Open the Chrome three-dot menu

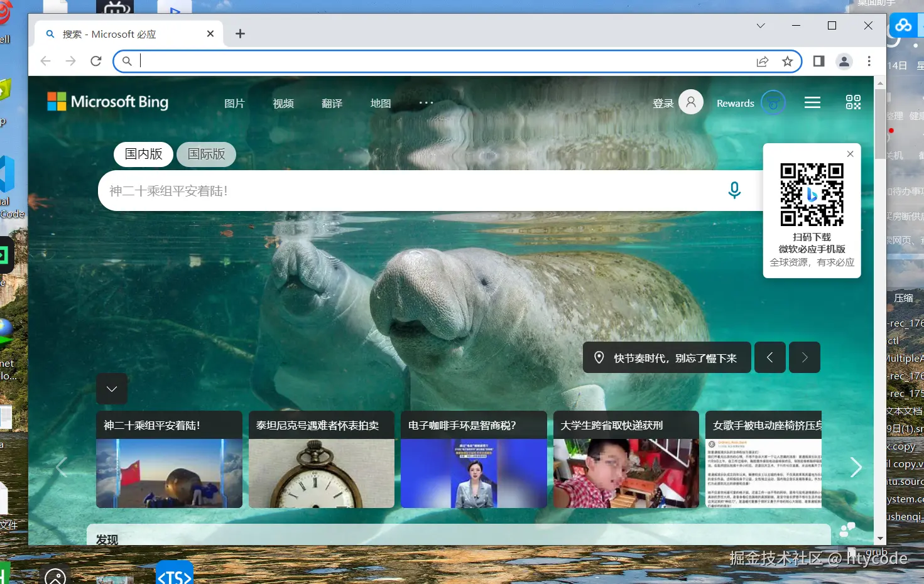(x=869, y=61)
